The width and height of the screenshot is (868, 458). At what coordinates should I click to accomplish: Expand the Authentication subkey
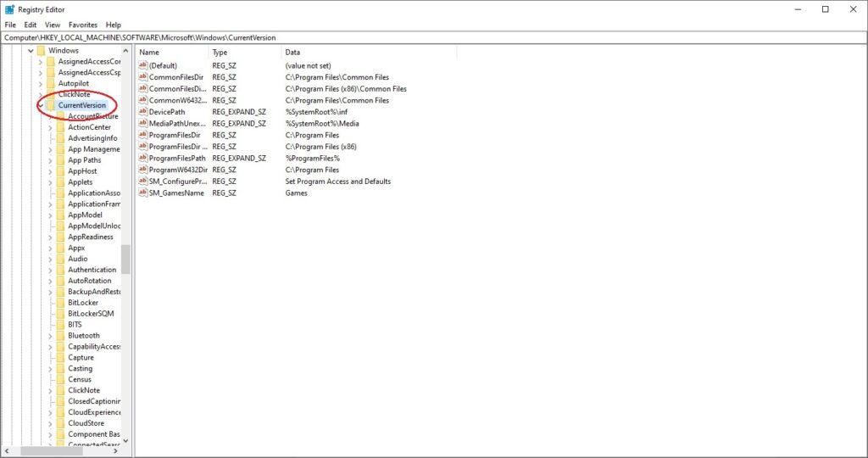[50, 270]
